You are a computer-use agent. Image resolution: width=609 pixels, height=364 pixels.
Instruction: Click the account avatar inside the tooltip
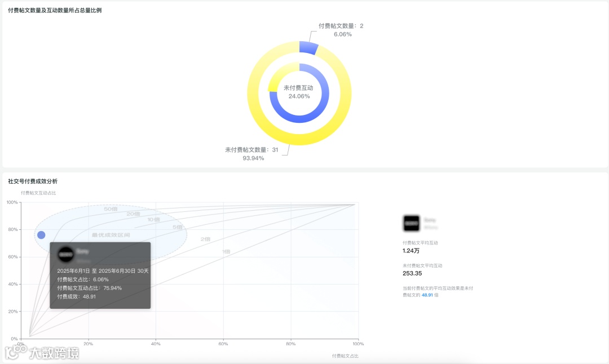point(65,255)
